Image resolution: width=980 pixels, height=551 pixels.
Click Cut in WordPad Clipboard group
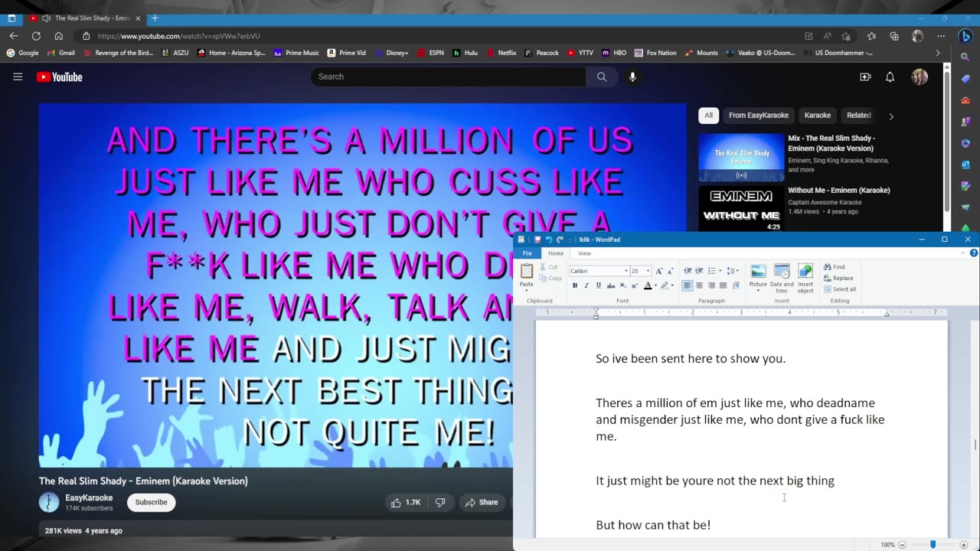click(548, 267)
